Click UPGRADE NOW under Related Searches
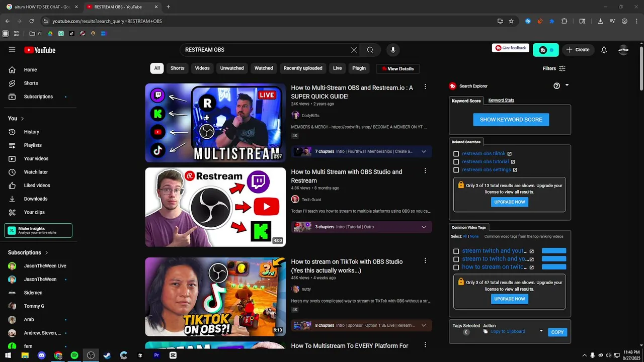The image size is (644, 362). click(510, 202)
